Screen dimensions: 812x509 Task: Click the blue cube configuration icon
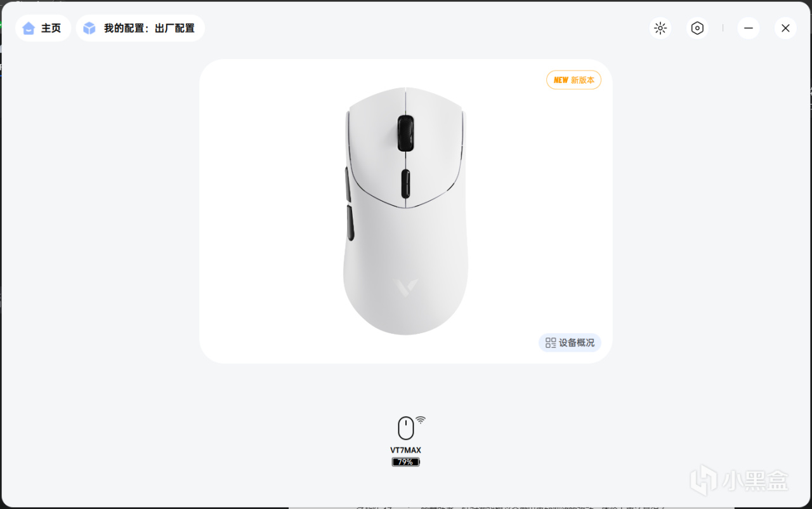click(89, 28)
